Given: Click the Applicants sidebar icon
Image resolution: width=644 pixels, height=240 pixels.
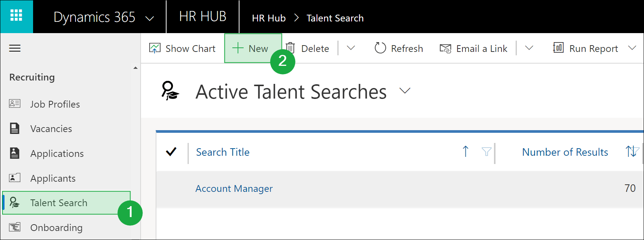Looking at the screenshot, I should coord(15,178).
